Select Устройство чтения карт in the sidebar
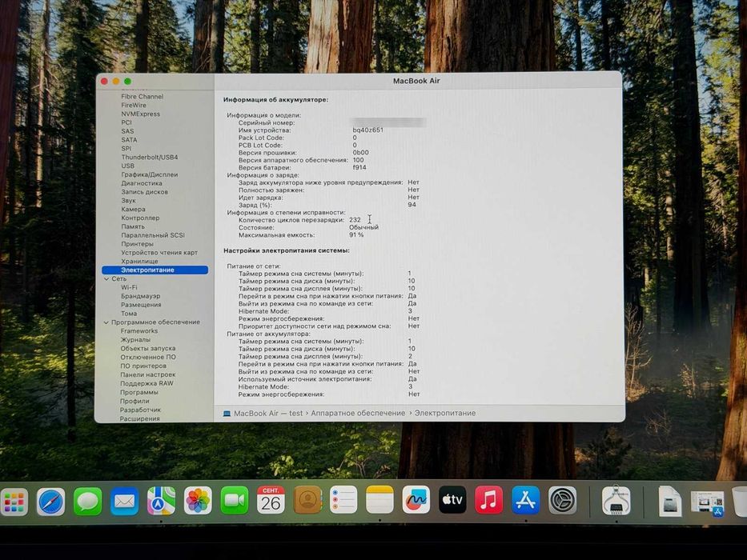Image resolution: width=747 pixels, height=560 pixels. [159, 253]
